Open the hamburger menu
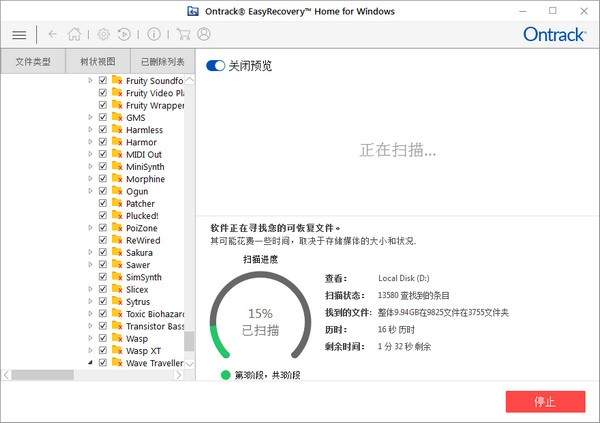 click(x=19, y=34)
